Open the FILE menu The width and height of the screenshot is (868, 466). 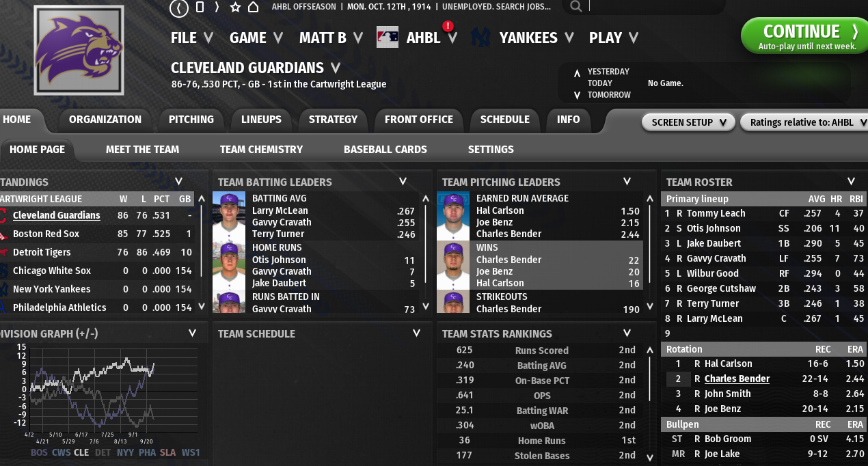coord(192,38)
